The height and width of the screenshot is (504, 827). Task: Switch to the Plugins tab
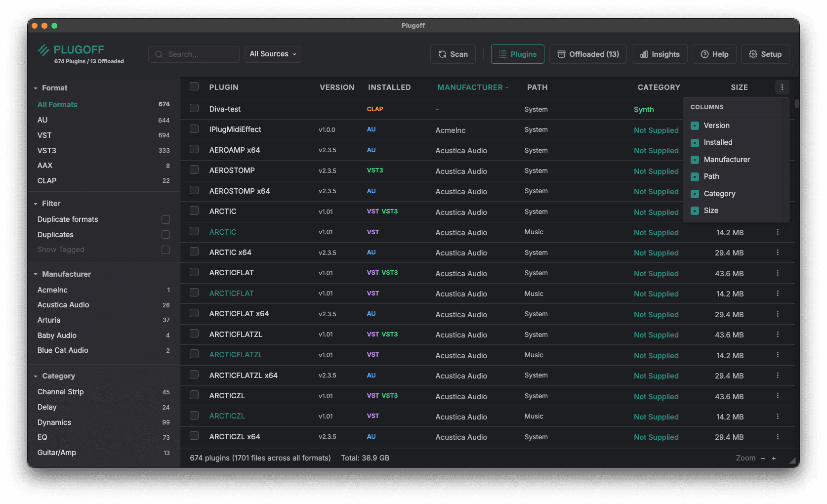pyautogui.click(x=517, y=54)
